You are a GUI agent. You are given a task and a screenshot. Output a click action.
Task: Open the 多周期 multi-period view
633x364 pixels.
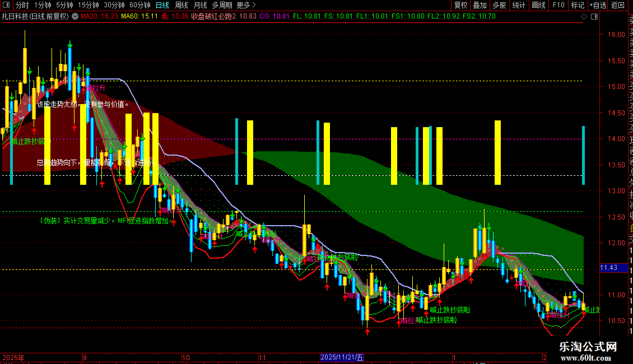[222, 5]
